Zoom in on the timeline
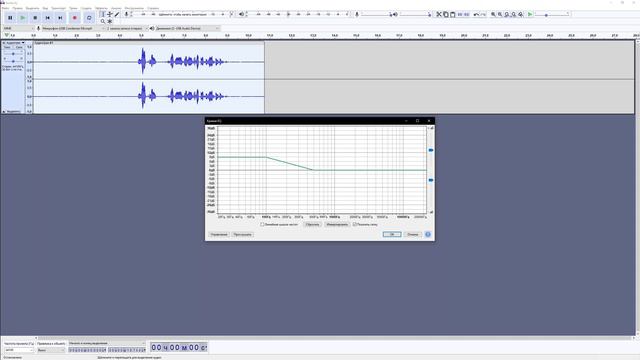The height and width of the screenshot is (360, 640). [493, 14]
